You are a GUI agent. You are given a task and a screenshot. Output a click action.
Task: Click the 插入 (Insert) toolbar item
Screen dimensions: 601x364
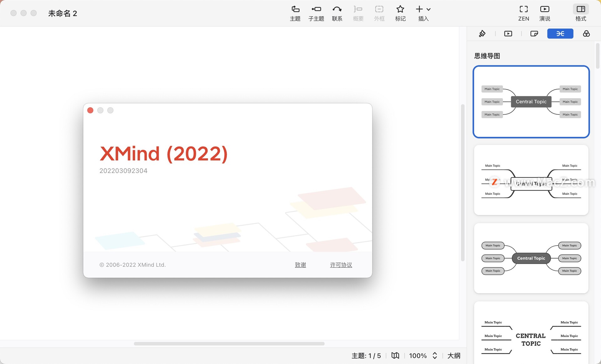[423, 13]
